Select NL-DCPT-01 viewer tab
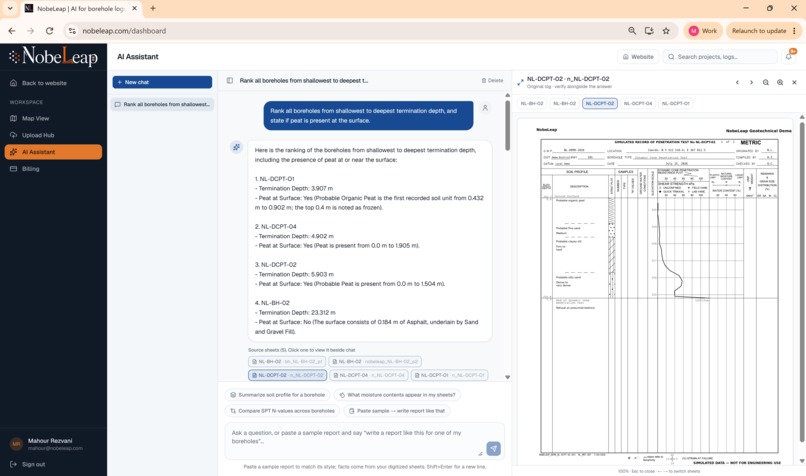 coord(675,103)
